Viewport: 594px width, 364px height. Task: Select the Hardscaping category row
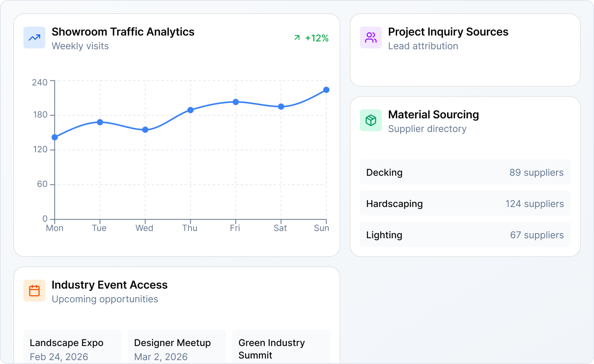[x=465, y=203]
